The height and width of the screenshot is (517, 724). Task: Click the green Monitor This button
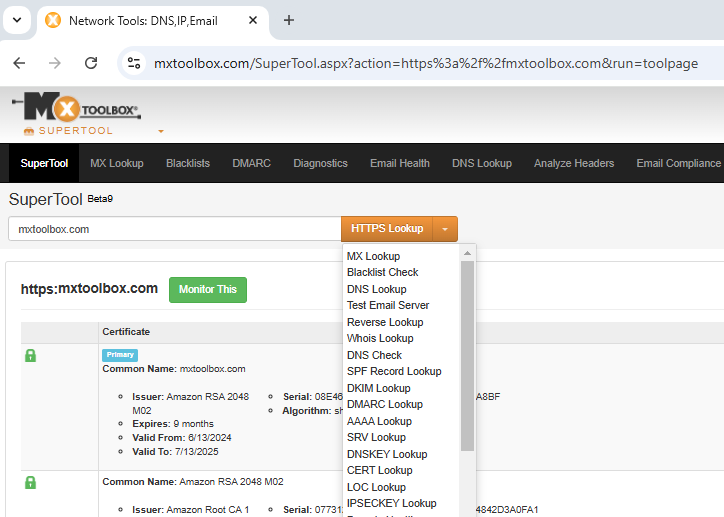208,290
